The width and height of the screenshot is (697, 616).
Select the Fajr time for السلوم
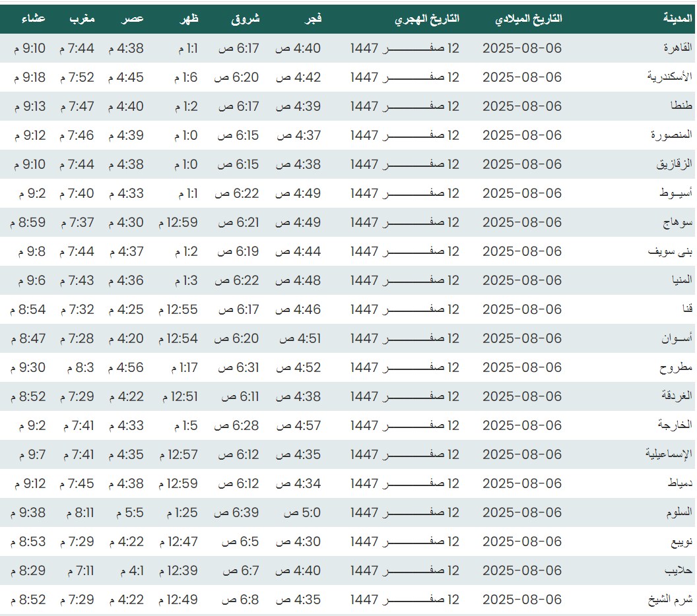point(302,512)
